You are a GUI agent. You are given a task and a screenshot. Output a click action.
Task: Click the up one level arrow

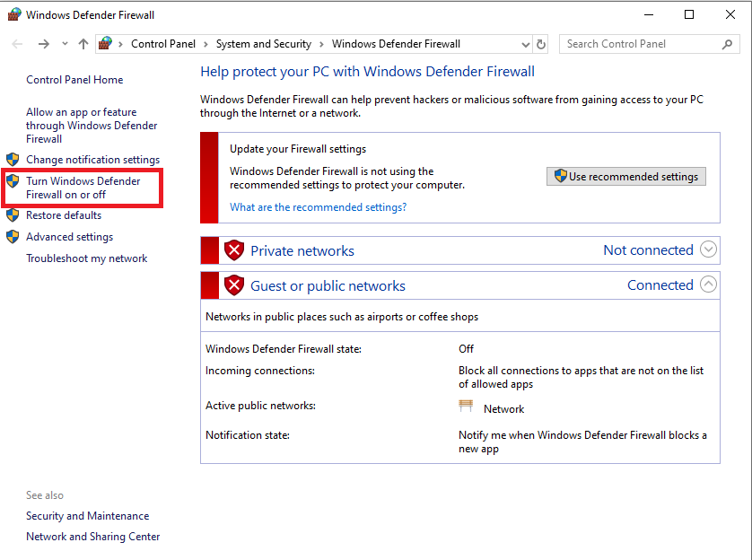coord(83,44)
